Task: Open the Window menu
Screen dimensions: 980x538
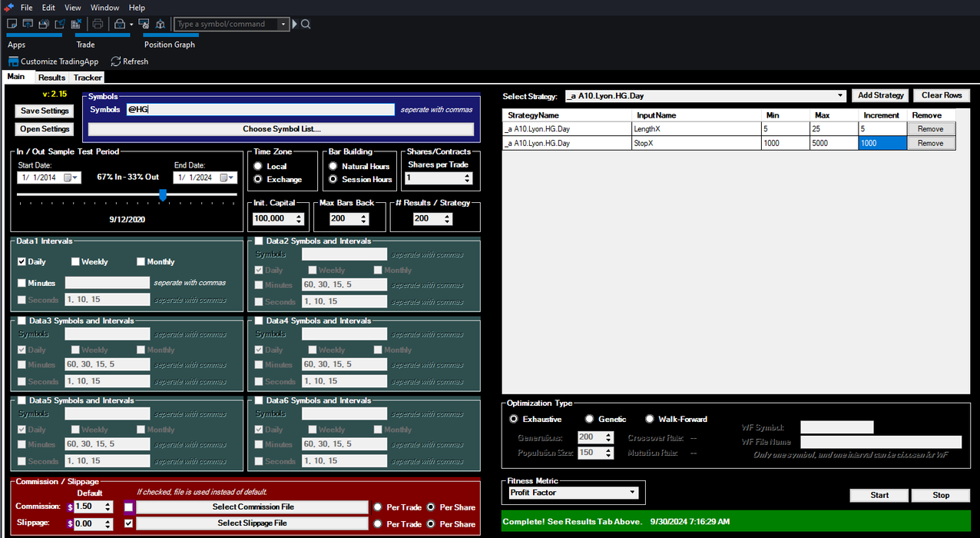Action: coord(104,7)
